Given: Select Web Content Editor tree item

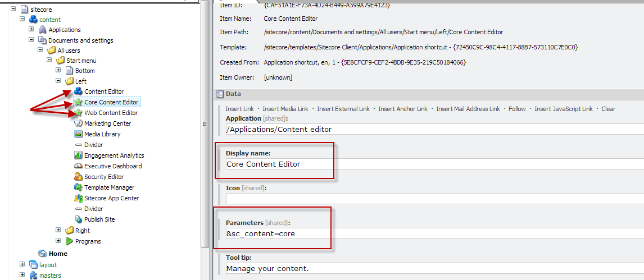Looking at the screenshot, I should tap(111, 113).
